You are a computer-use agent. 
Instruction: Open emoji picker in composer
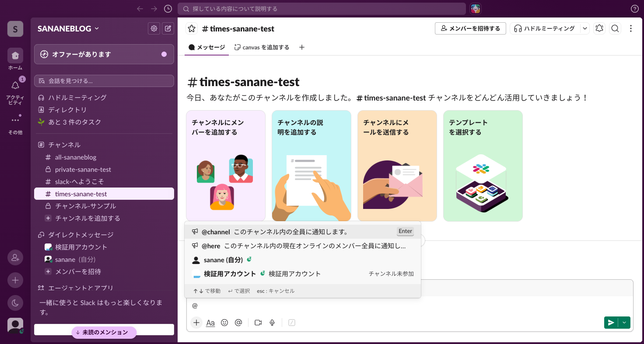pyautogui.click(x=224, y=323)
